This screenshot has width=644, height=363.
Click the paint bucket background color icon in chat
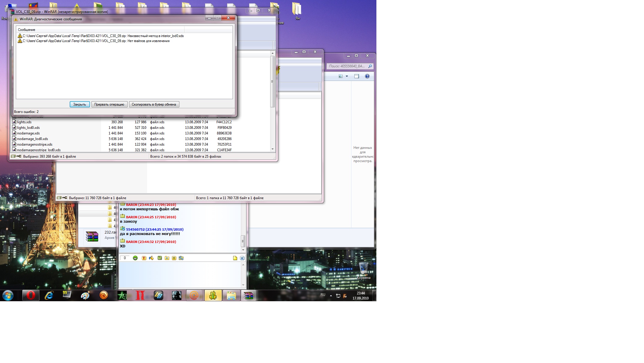point(151,258)
